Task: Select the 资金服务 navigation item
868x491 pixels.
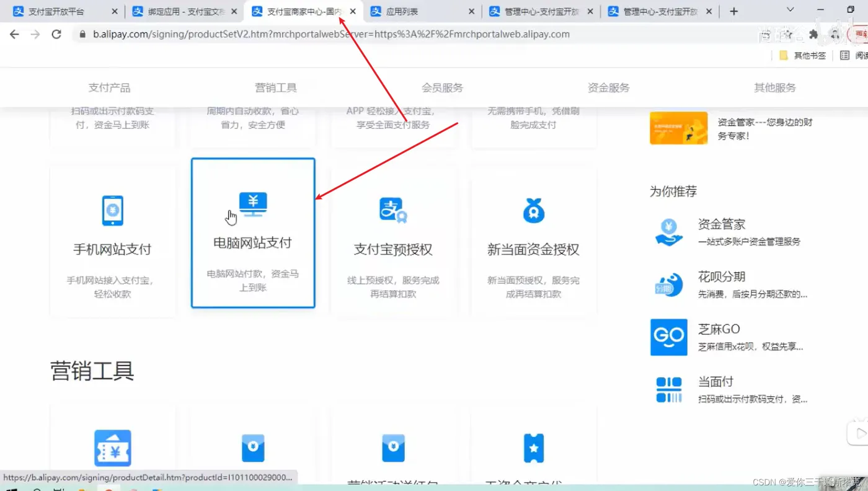Action: coord(609,87)
